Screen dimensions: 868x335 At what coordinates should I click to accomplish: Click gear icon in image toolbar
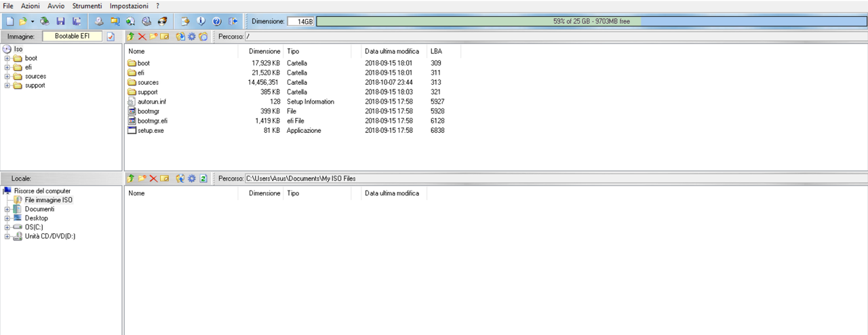[x=192, y=37]
